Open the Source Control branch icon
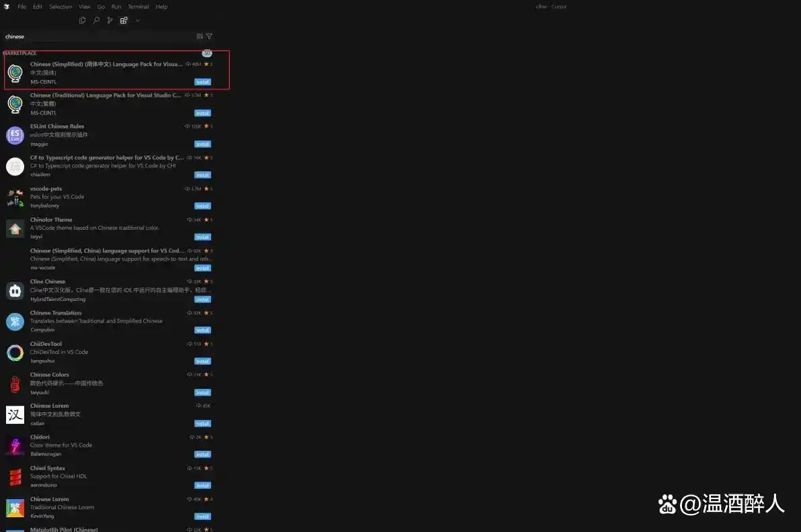 click(x=110, y=20)
